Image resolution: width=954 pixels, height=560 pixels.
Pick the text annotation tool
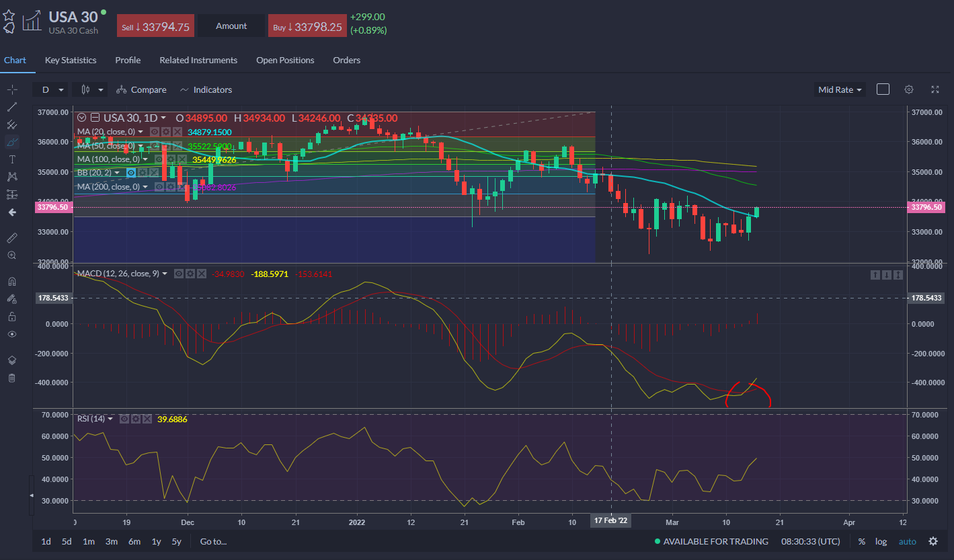coord(11,159)
